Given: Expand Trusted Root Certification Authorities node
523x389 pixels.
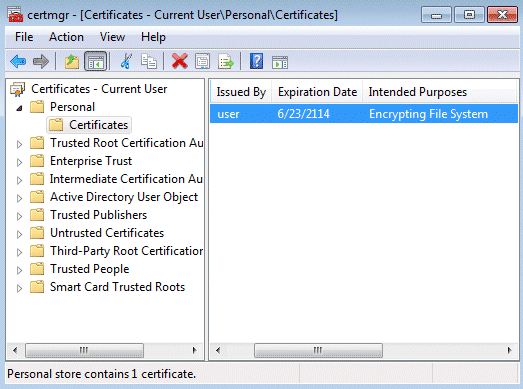Looking at the screenshot, I should click(19, 144).
